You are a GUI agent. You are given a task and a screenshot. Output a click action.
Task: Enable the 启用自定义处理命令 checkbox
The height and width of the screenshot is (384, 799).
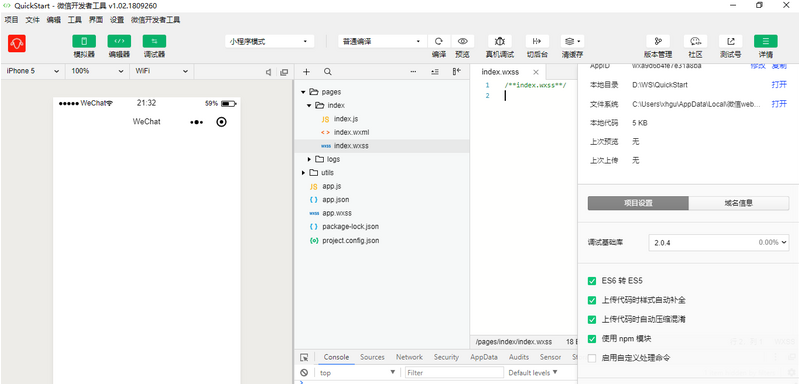pos(592,358)
